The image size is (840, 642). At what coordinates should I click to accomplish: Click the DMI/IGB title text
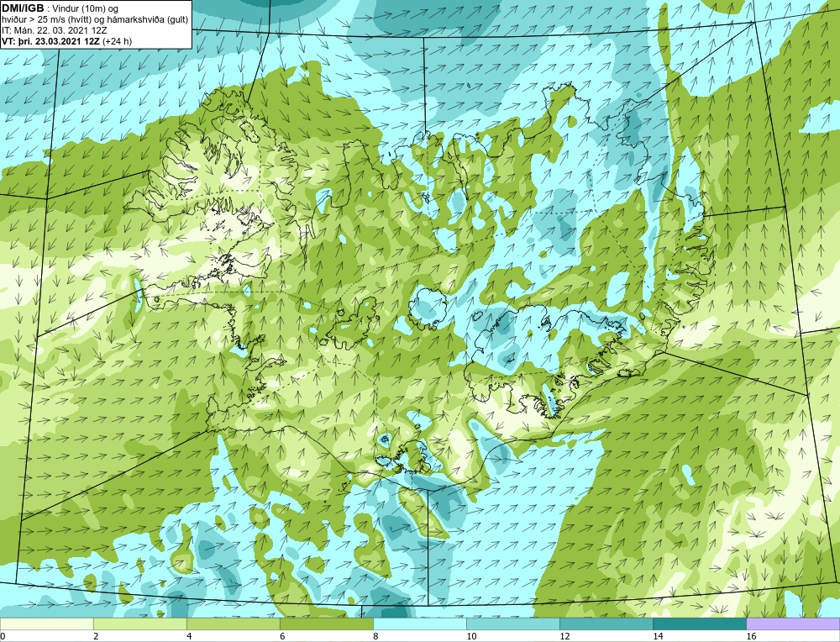coord(23,8)
